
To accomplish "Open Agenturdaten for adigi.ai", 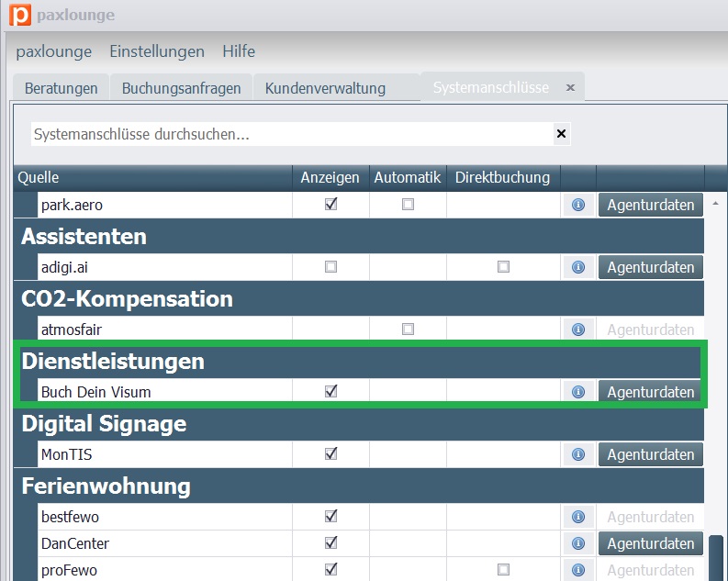I will point(651,267).
